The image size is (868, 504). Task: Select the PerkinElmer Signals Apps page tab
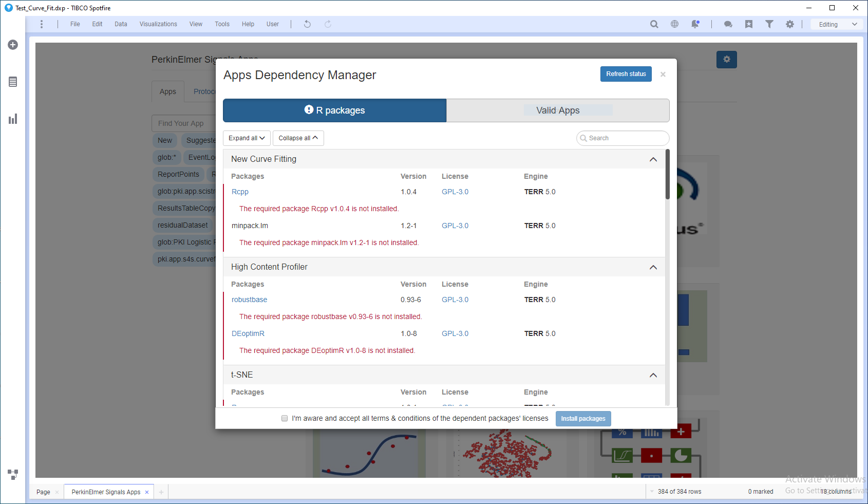click(x=106, y=492)
